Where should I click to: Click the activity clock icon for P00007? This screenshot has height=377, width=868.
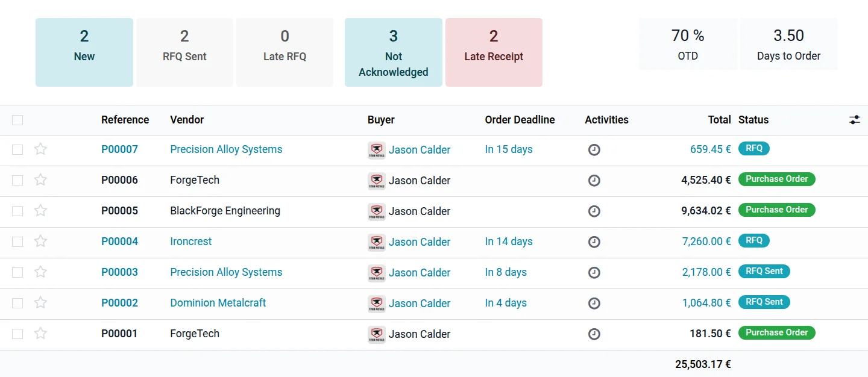[x=594, y=150]
